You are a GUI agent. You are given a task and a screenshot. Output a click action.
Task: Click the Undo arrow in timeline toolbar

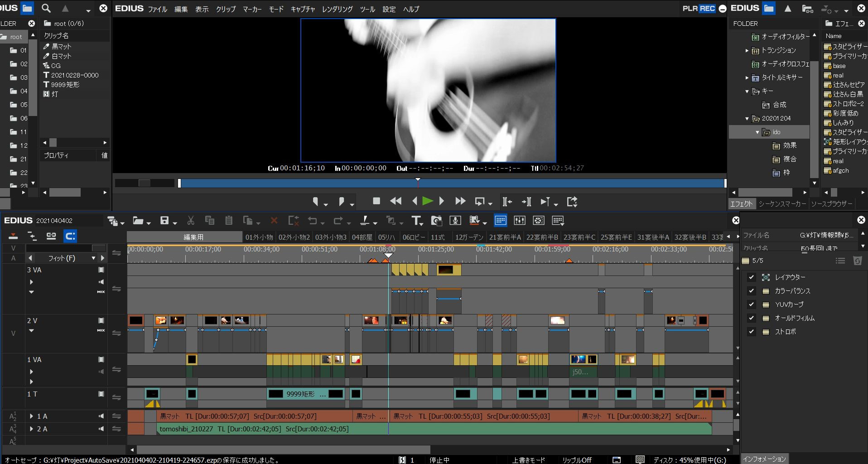click(x=313, y=221)
